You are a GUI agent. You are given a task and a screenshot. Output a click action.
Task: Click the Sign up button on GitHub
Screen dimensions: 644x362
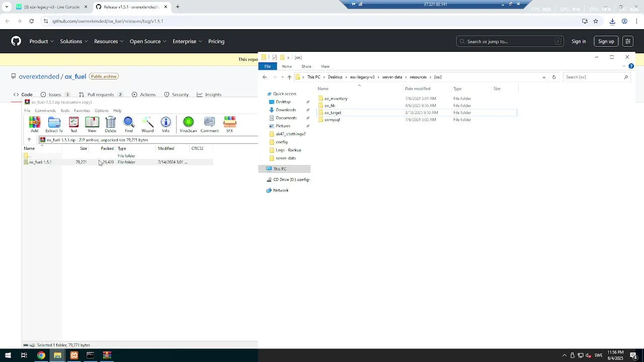coord(606,41)
